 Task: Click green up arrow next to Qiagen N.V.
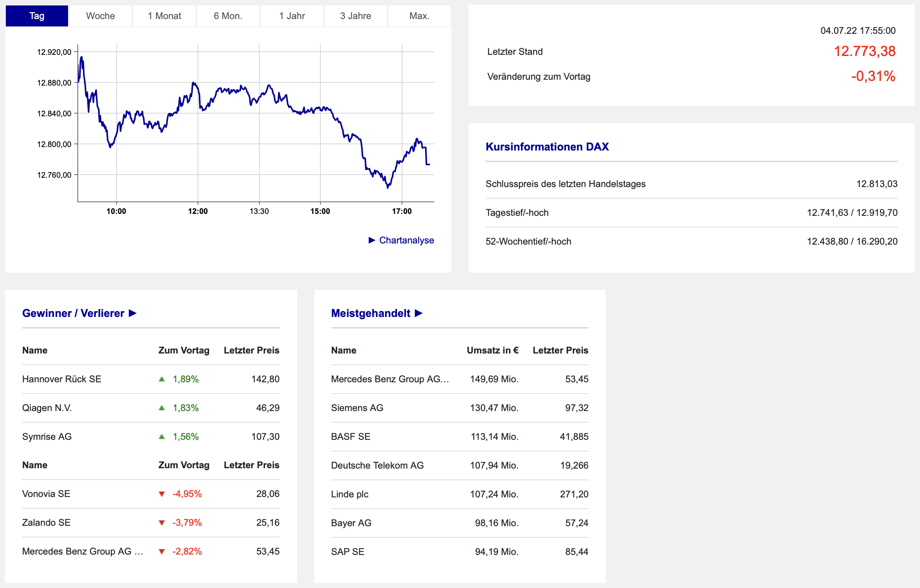162,408
